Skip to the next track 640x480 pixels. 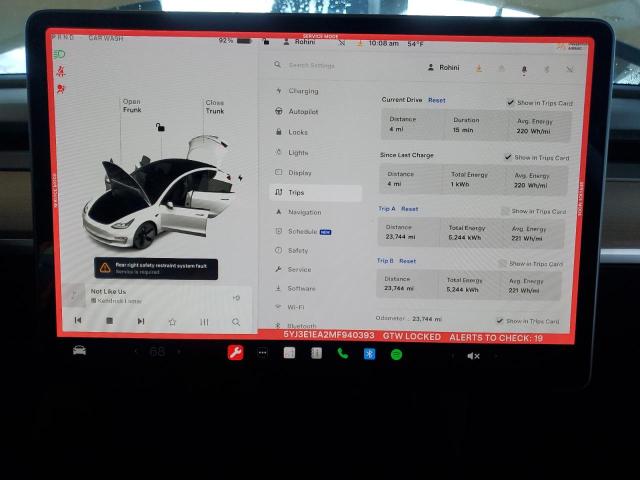point(141,321)
